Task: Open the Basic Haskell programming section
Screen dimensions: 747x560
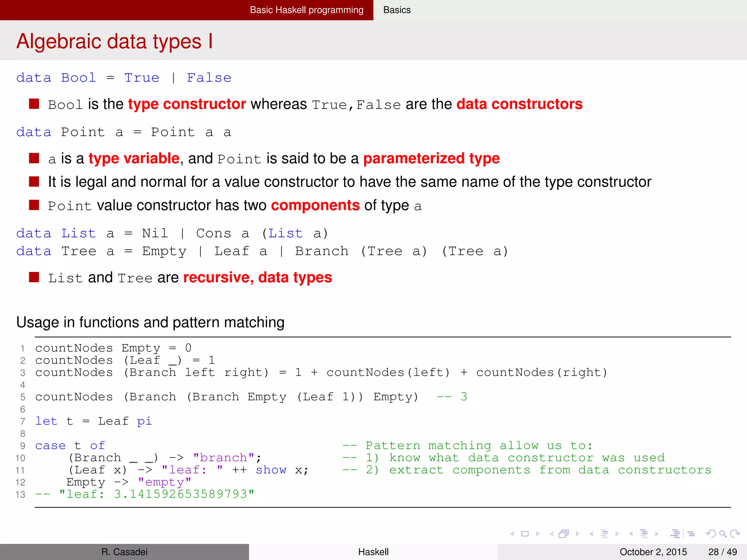Action: (307, 10)
